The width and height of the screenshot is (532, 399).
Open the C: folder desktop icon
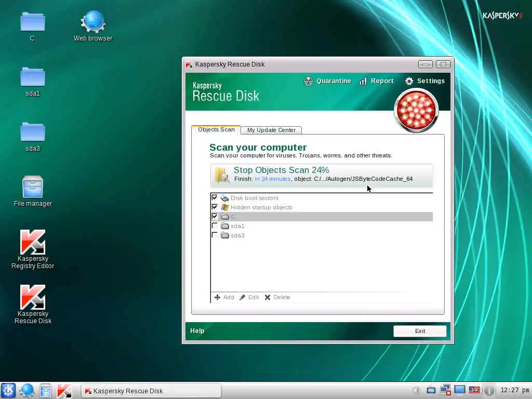[33, 26]
